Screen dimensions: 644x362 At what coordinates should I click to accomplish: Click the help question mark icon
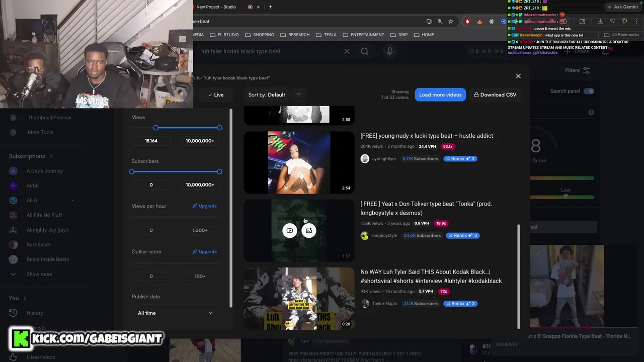pos(591,112)
